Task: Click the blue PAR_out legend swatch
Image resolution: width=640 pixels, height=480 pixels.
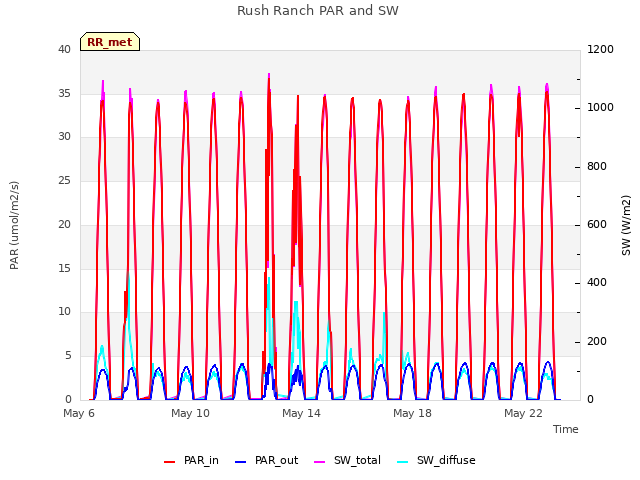Action: [241, 462]
